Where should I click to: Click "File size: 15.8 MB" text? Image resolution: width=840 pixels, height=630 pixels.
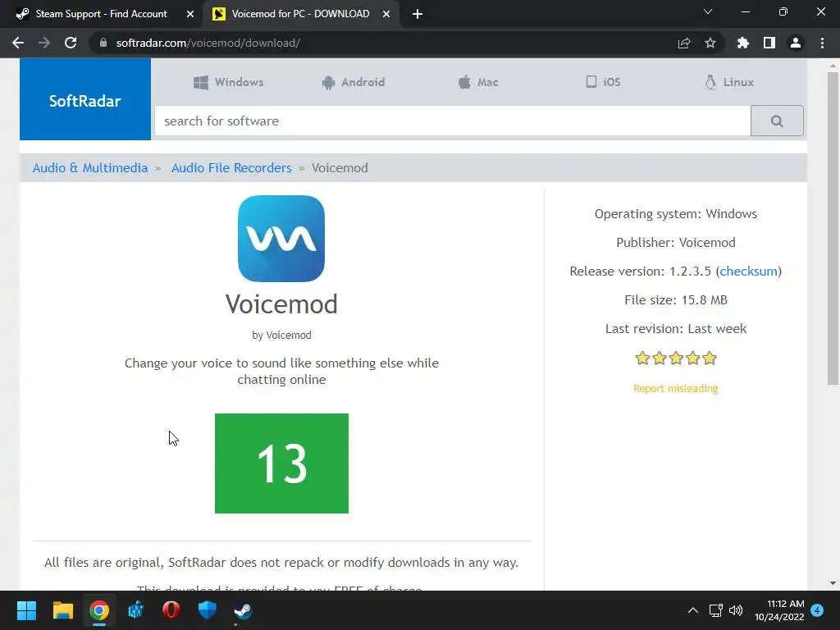[676, 300]
